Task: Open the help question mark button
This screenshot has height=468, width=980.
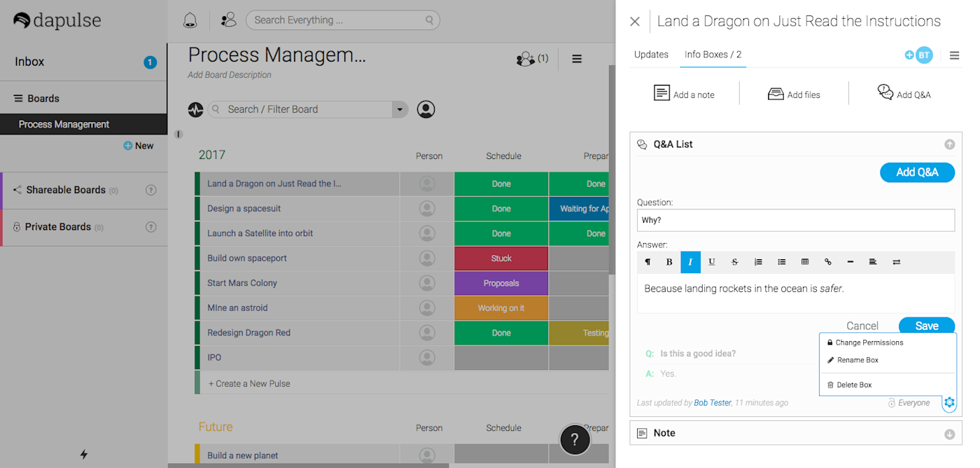Action: click(575, 439)
